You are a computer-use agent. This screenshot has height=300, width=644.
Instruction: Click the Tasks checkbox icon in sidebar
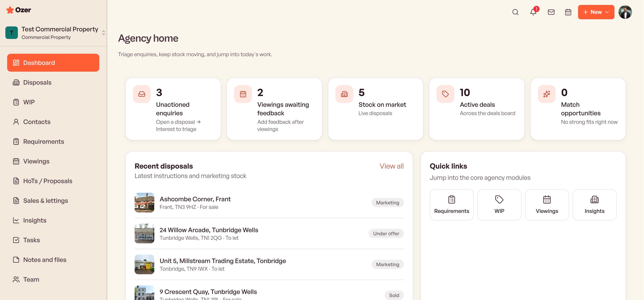pyautogui.click(x=16, y=240)
